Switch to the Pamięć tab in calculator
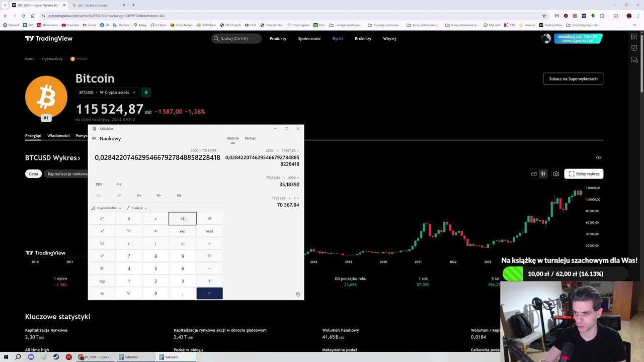 (250, 138)
